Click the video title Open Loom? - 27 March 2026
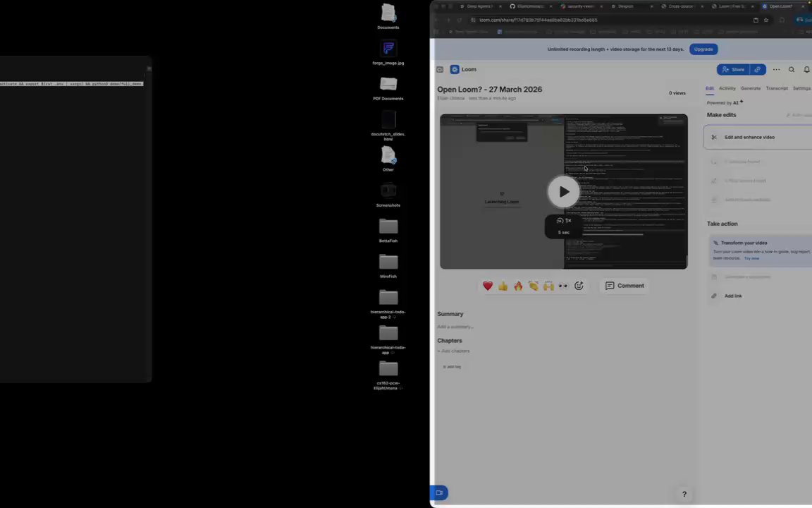 (489, 90)
